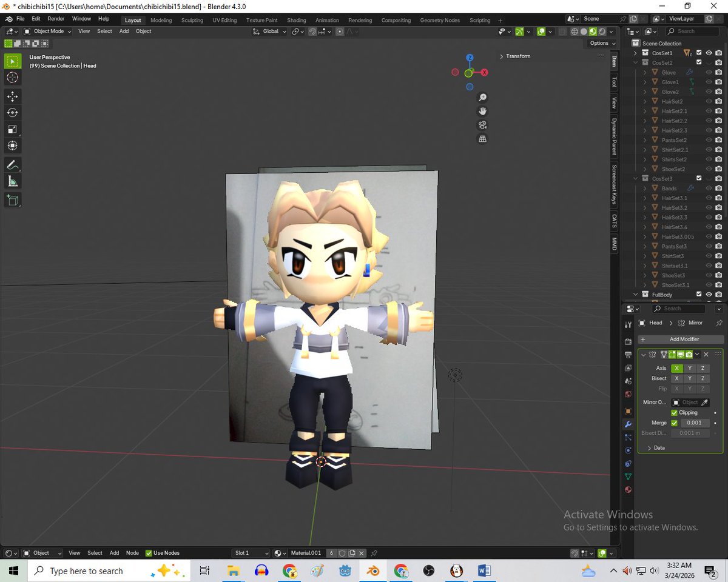Open the shading options dropdown arrow
Image resolution: width=728 pixels, height=582 pixels.
coord(612,32)
